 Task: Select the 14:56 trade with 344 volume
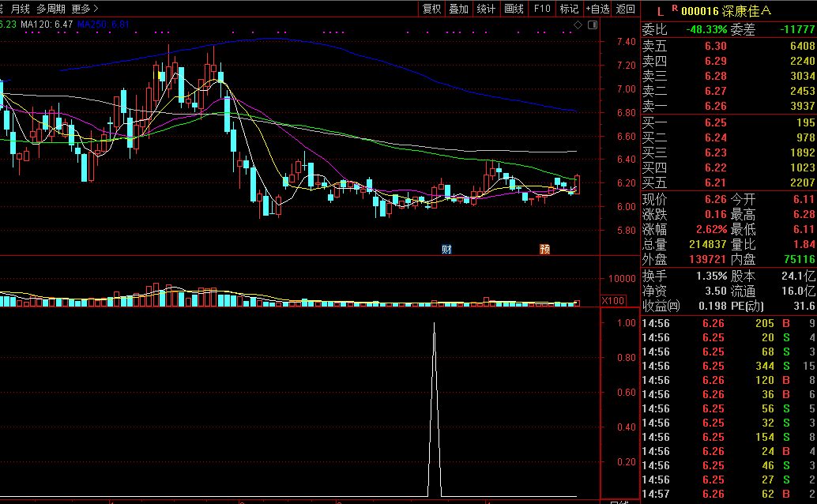pyautogui.click(x=729, y=366)
